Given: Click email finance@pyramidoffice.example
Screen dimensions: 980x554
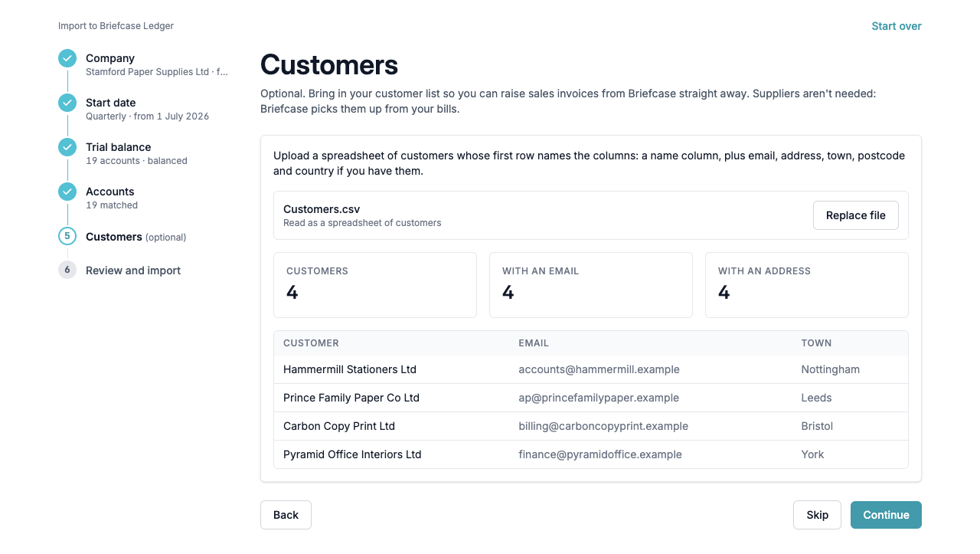Looking at the screenshot, I should [x=600, y=454].
